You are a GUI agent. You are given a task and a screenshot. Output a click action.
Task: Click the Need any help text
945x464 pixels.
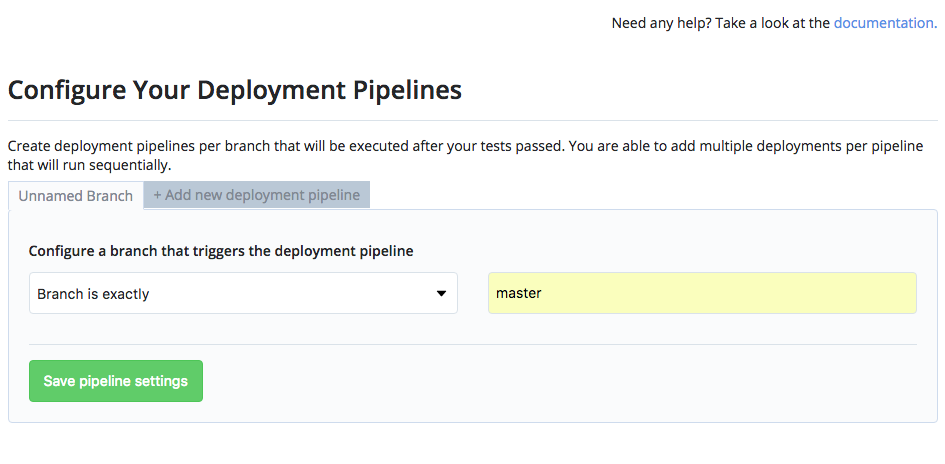(x=660, y=22)
